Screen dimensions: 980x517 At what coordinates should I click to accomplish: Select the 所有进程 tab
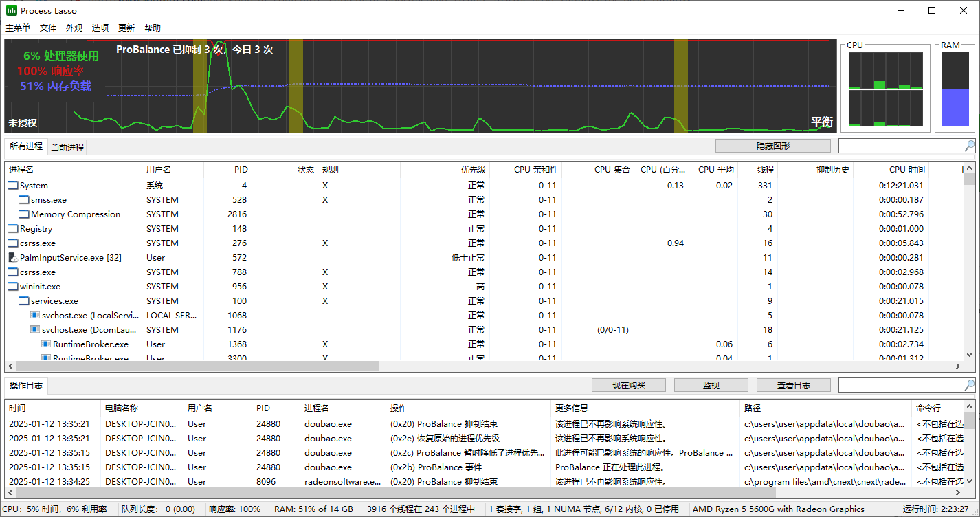26,146
